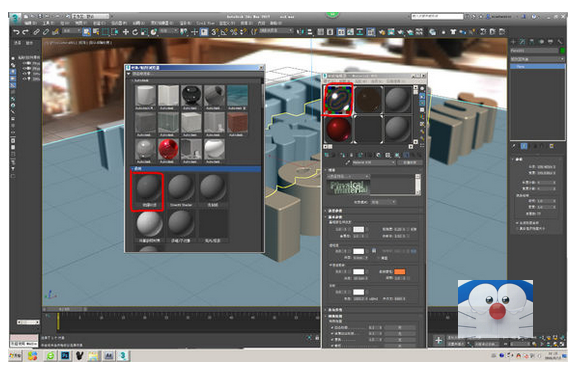Collapse the highlighted general materials group header

pyautogui.click(x=195, y=169)
